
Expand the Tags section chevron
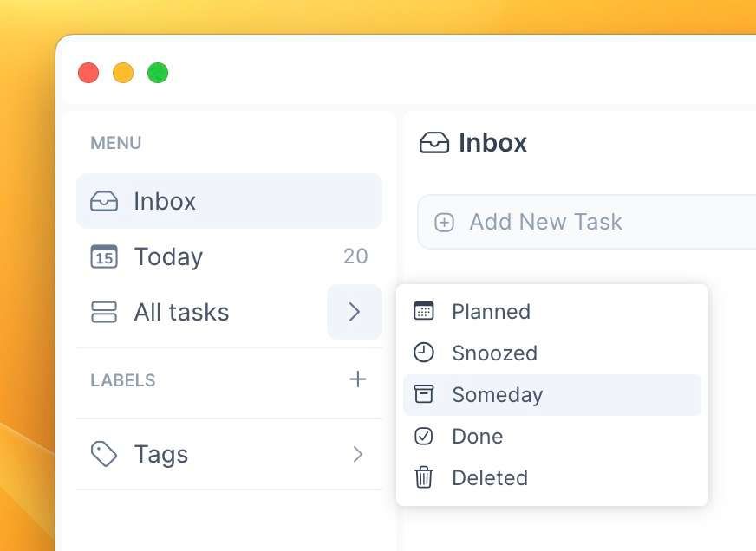pos(357,454)
